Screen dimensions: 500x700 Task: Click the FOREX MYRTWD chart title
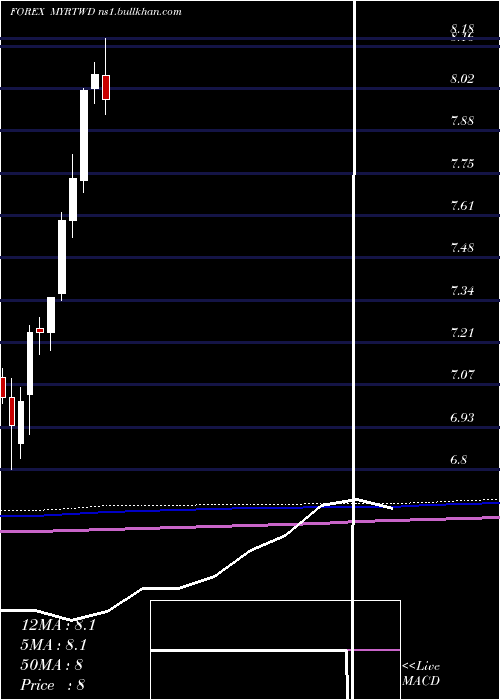pyautogui.click(x=96, y=12)
